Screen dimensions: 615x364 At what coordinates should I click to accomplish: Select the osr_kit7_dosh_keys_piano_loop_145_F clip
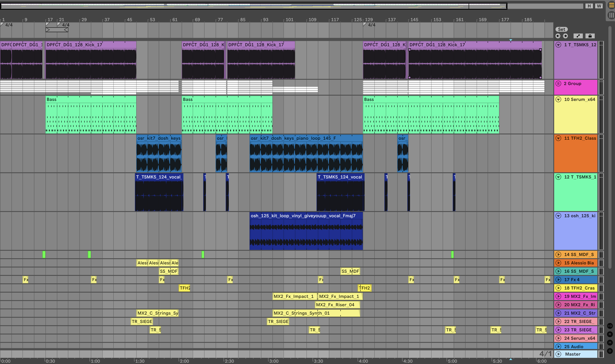click(306, 153)
